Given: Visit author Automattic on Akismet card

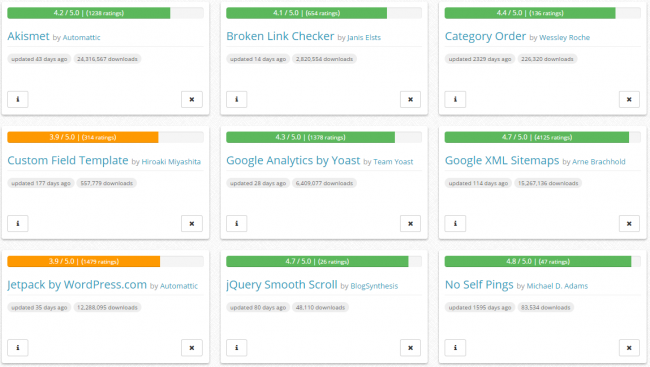Looking at the screenshot, I should click(82, 37).
